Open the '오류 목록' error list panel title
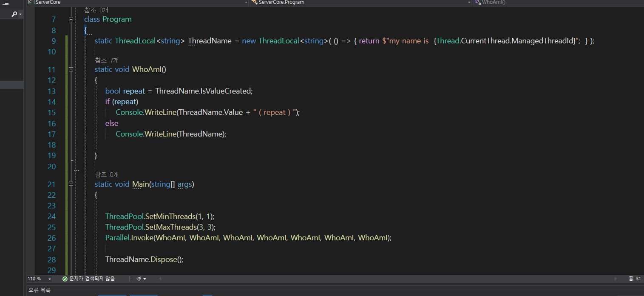The height and width of the screenshot is (296, 644). pyautogui.click(x=40, y=290)
